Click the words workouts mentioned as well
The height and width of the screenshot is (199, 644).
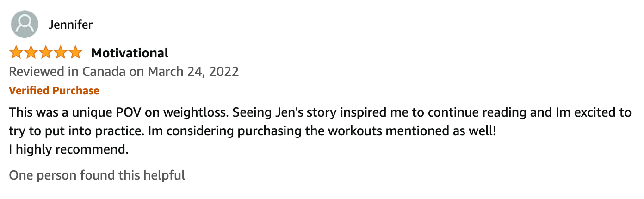point(412,131)
